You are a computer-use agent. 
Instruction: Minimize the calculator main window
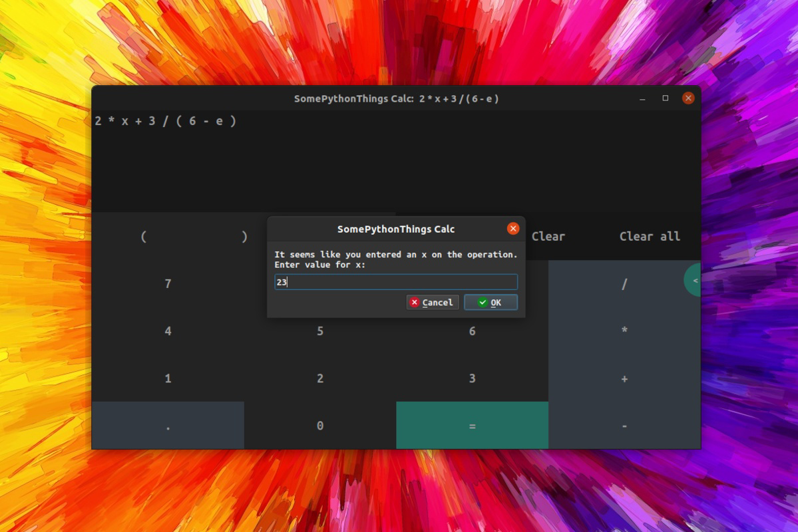[642, 98]
